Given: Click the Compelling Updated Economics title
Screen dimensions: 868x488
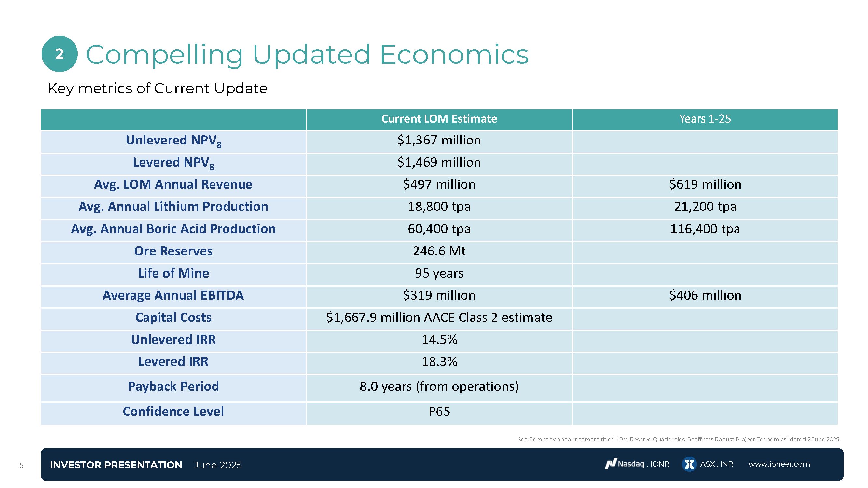Looking at the screenshot, I should 307,55.
